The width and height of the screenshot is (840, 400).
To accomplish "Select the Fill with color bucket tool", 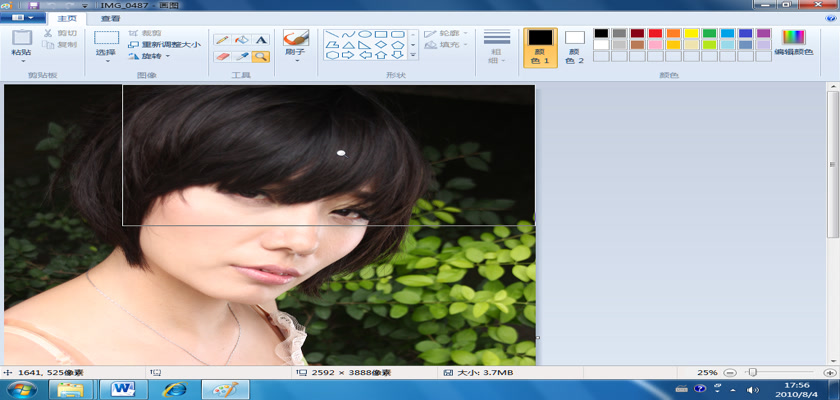I will pos(241,40).
